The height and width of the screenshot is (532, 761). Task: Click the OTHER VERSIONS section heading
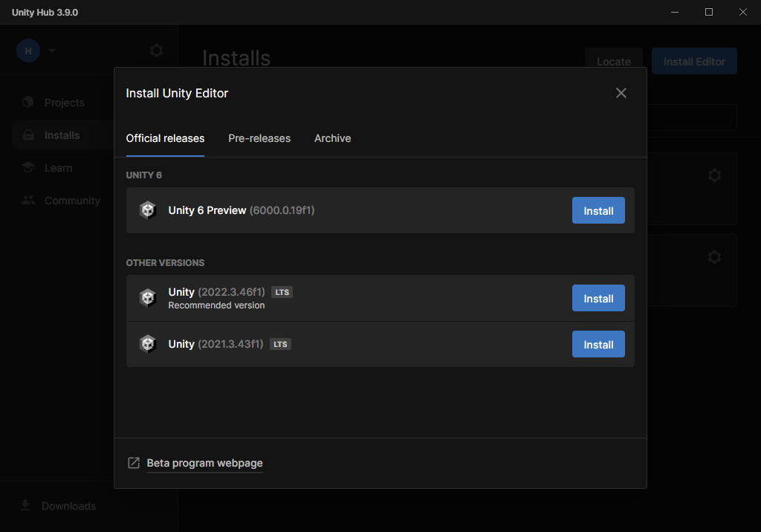pos(165,262)
